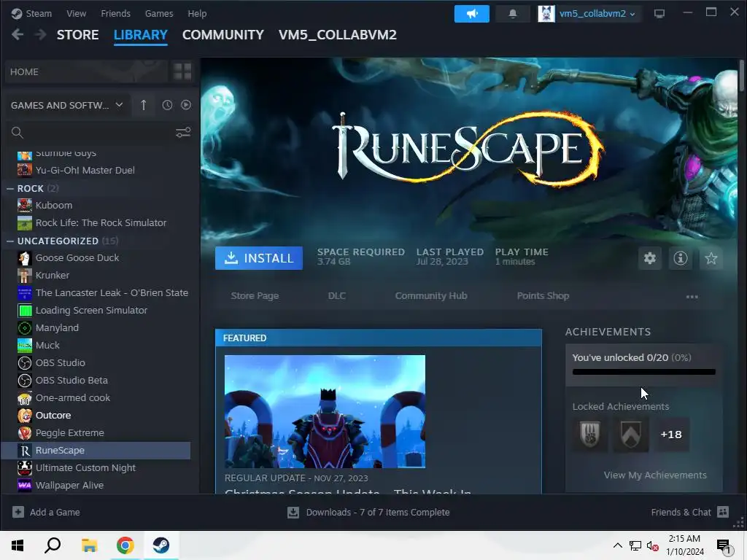
Task: Click the second locked achievement badge
Action: click(630, 435)
